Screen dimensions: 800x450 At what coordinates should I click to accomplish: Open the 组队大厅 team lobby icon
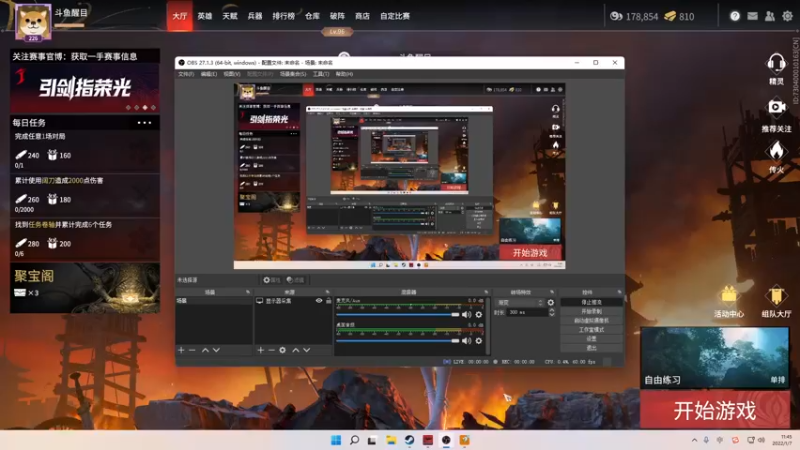tap(776, 296)
